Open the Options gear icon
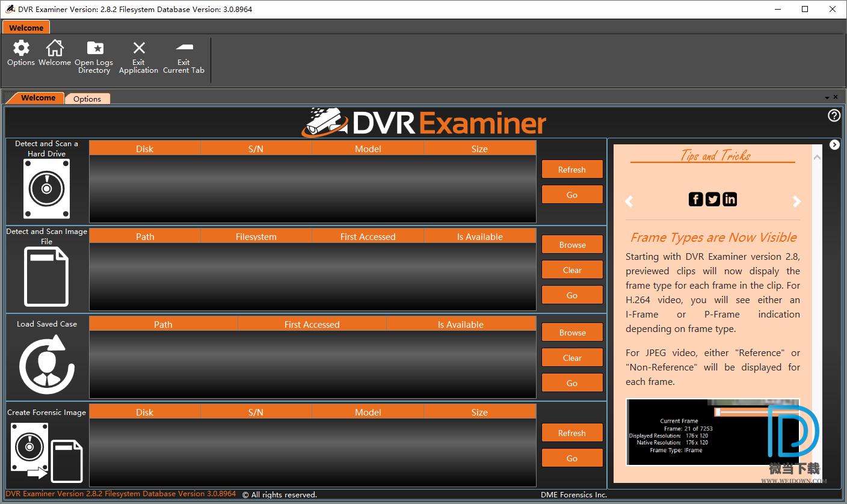 coord(21,48)
